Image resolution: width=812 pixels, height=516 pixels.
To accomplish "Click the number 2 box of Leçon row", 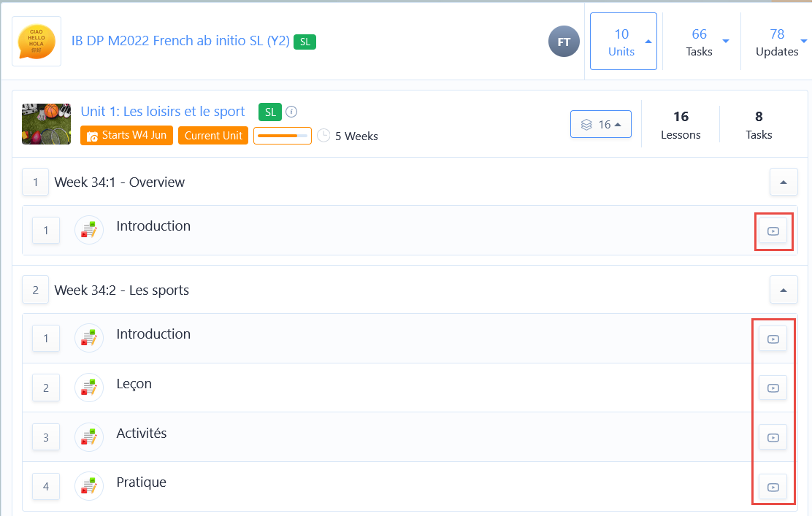I will point(46,388).
